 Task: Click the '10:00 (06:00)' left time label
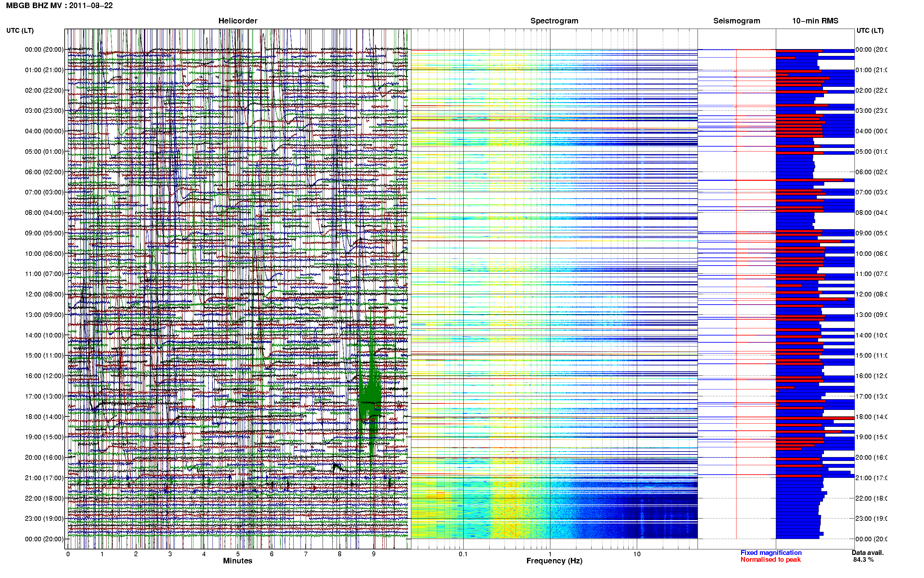(44, 254)
